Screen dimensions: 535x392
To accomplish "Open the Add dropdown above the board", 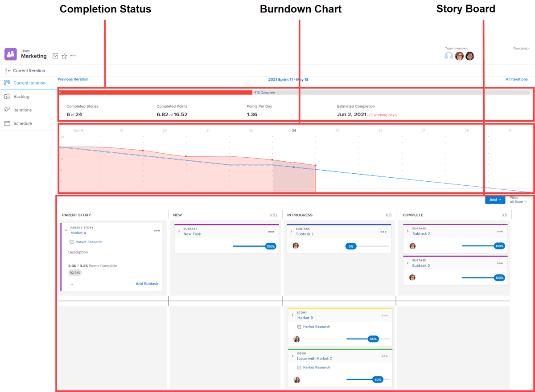I will 495,200.
